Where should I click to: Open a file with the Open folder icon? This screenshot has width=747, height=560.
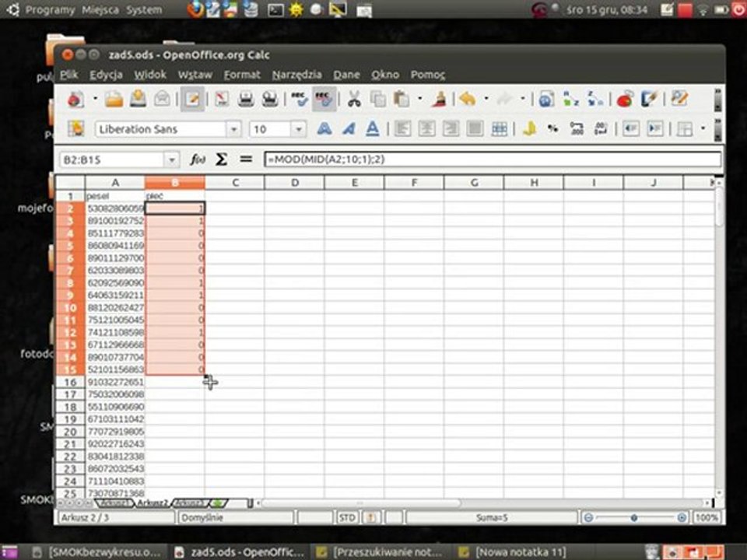(114, 99)
